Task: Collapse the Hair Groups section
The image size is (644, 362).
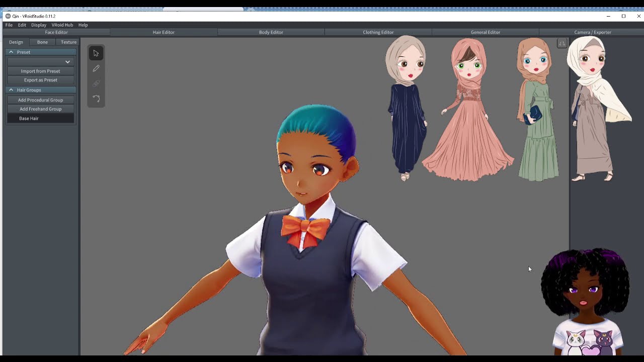Action: coord(11,89)
